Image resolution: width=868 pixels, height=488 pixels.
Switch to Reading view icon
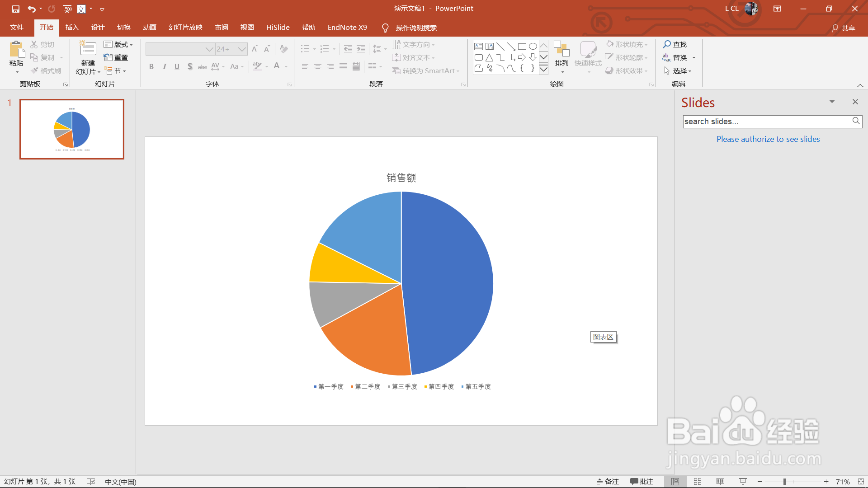coord(720,482)
